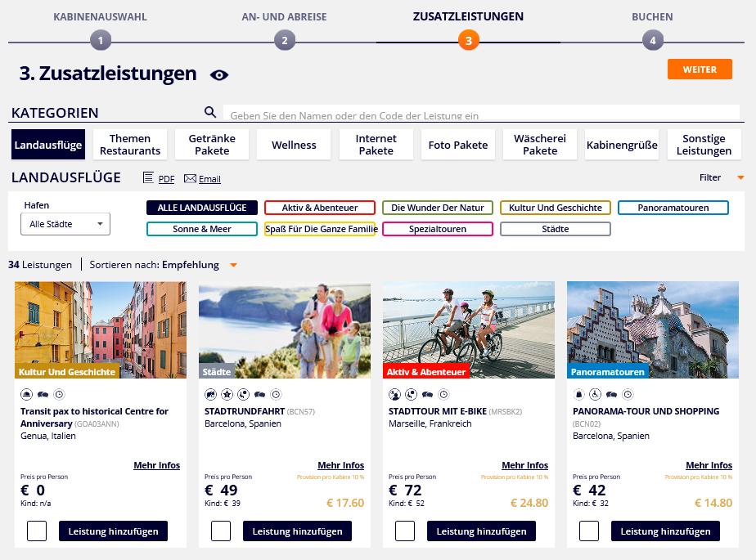Click the third round icon on STADTRUNDFAHRT card
756x560 pixels.
pos(244,395)
